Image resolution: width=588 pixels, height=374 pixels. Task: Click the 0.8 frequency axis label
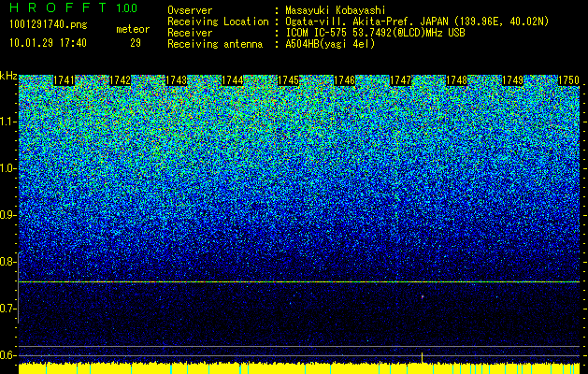[7, 262]
